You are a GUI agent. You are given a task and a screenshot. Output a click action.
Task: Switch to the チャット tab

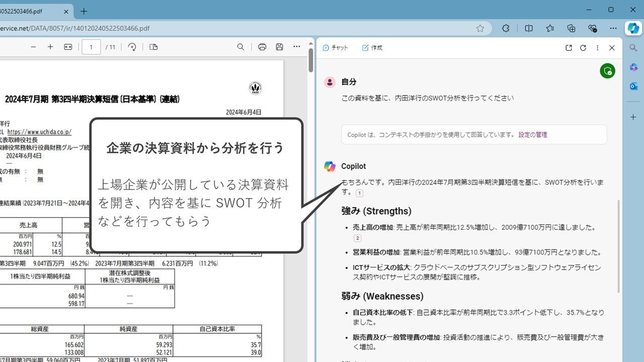[x=335, y=48]
